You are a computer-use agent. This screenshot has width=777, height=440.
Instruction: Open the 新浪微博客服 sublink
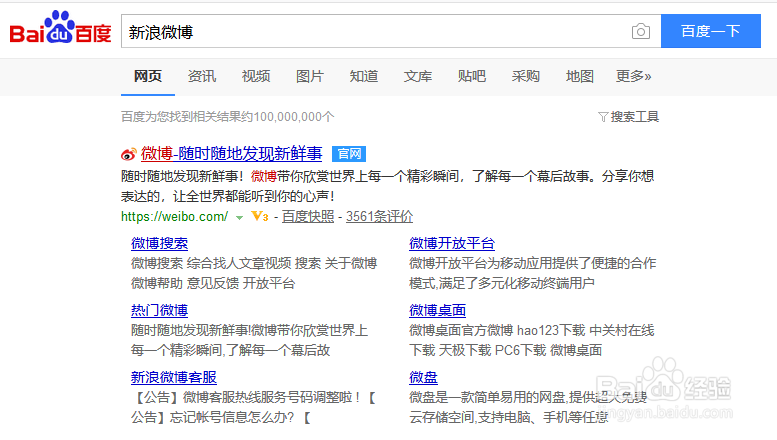tap(174, 378)
